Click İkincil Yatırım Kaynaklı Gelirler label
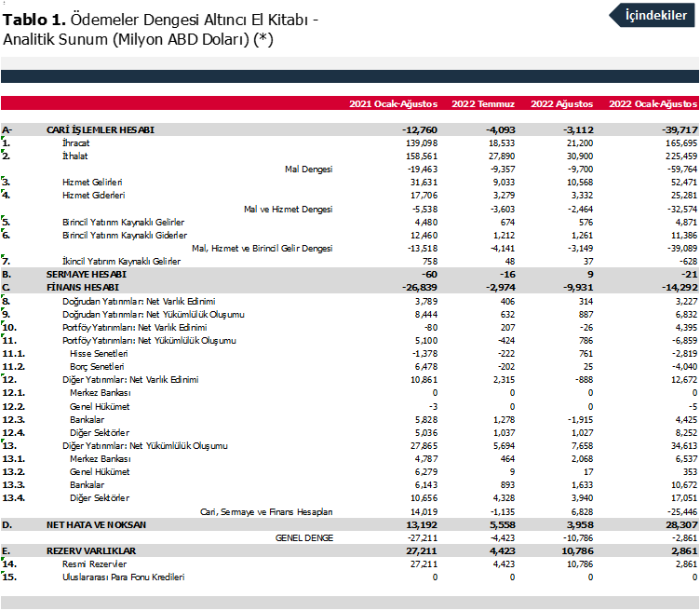700x611 pixels. [x=121, y=261]
